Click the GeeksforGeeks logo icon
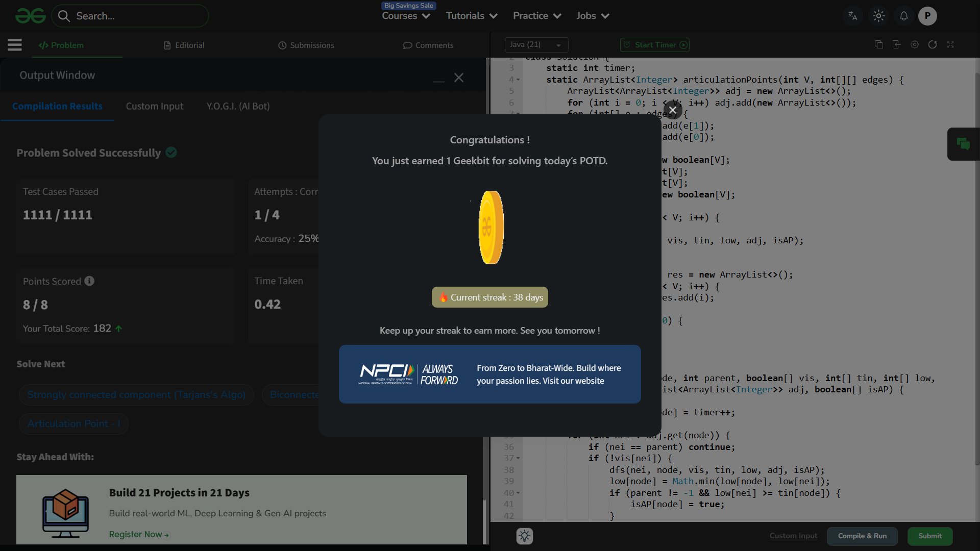 (31, 16)
